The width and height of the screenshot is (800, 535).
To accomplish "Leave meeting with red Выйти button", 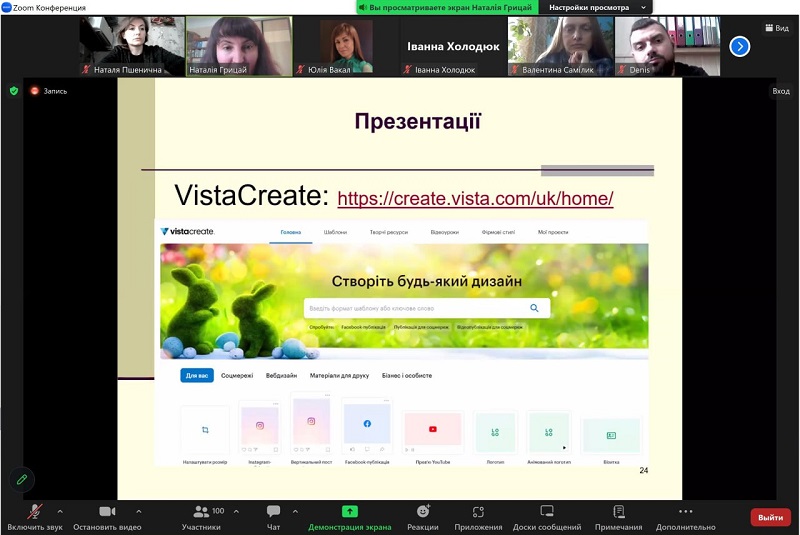I will click(x=770, y=517).
